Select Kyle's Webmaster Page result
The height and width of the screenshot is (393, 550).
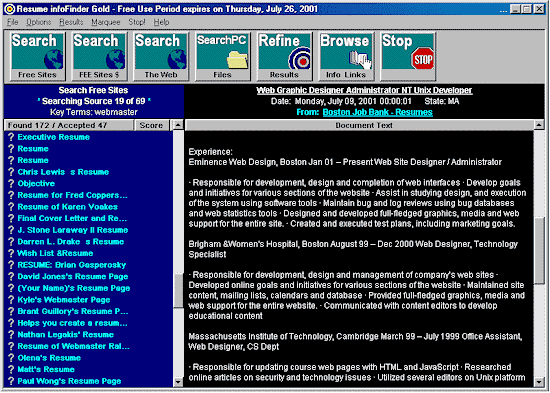pos(64,300)
